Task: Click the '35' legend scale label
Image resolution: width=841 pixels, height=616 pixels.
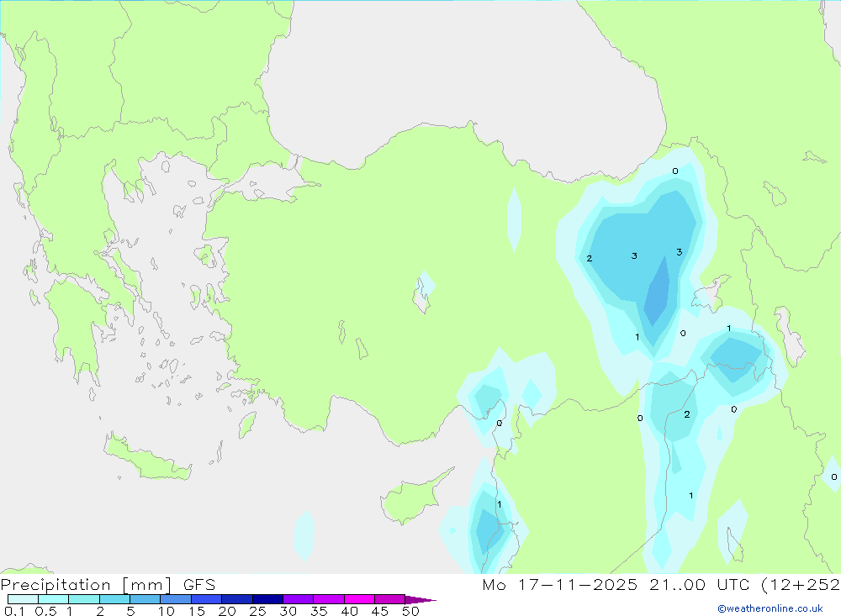Action: (319, 611)
